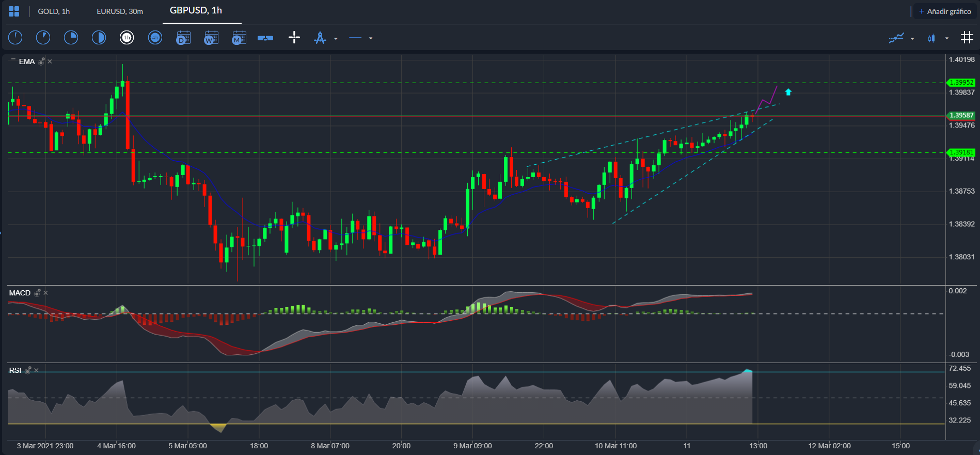
Task: Click the cyan up arrow marker
Action: coord(788,92)
